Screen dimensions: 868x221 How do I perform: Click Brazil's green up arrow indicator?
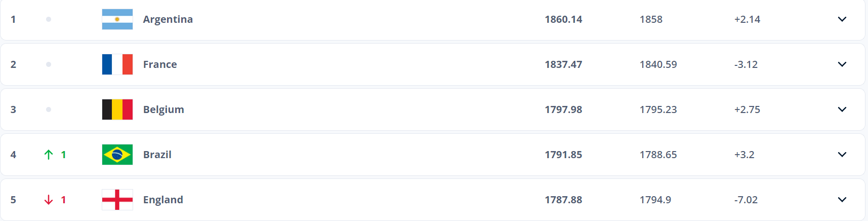pyautogui.click(x=49, y=155)
